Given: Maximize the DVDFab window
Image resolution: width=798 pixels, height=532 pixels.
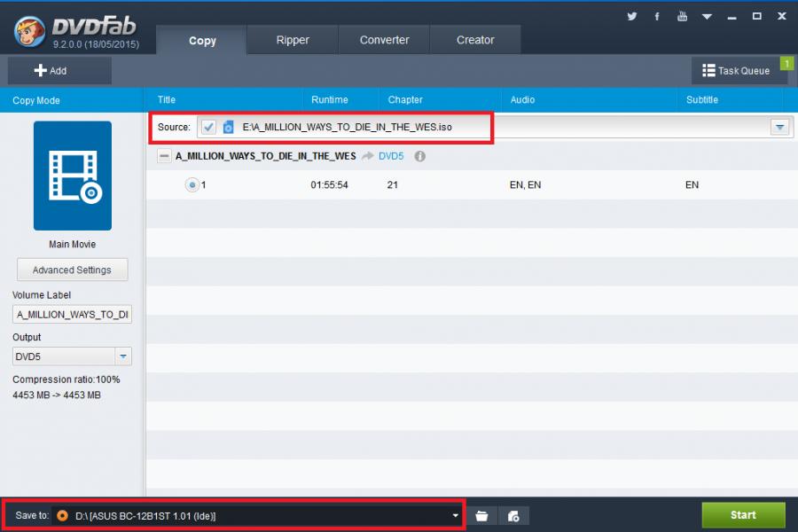Looking at the screenshot, I should tap(757, 16).
